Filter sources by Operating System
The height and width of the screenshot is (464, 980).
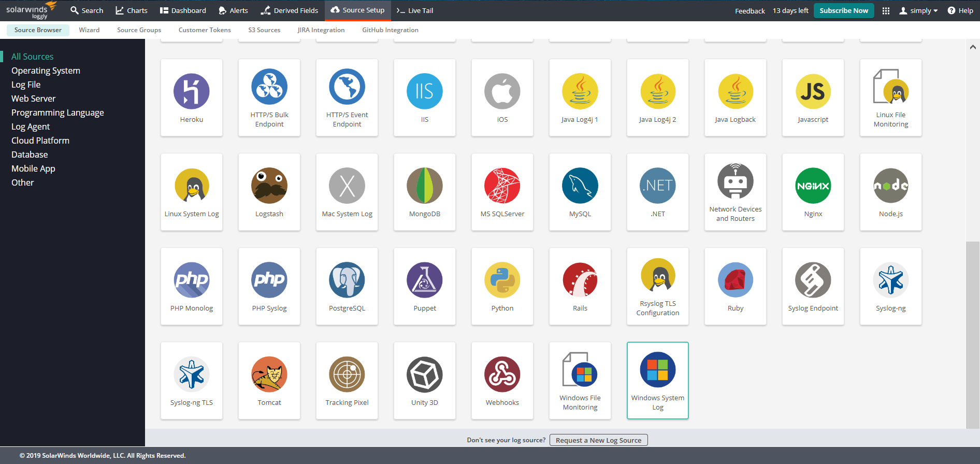(46, 71)
